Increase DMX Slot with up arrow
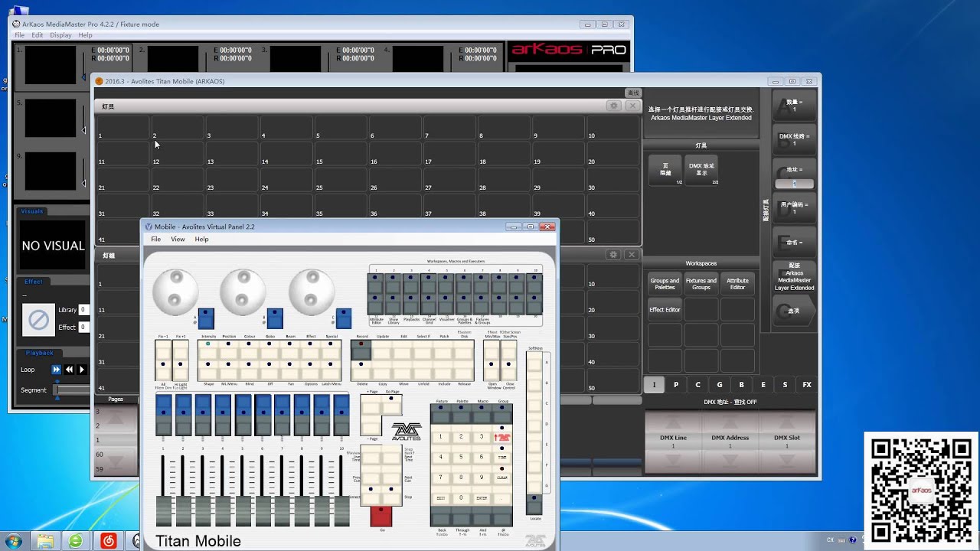980x551 pixels. (x=786, y=422)
